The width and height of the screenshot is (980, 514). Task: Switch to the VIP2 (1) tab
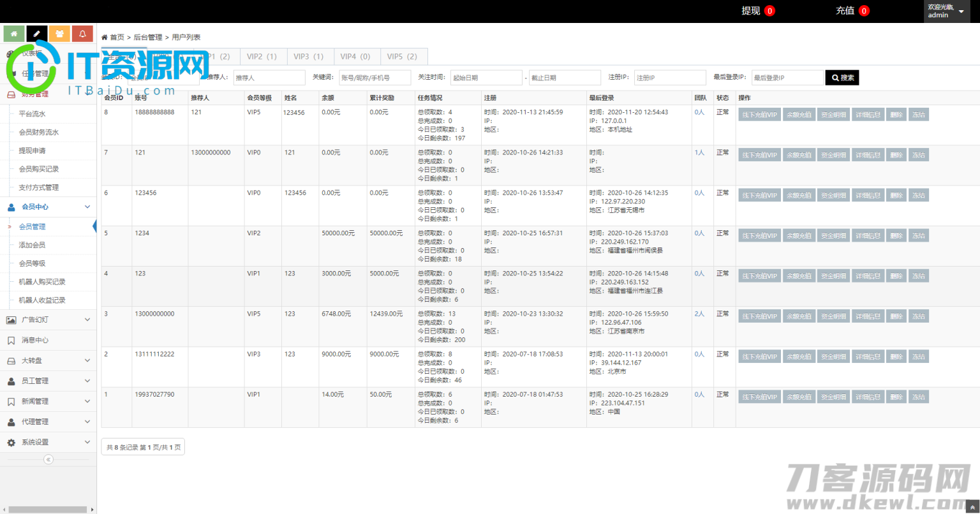click(x=262, y=56)
